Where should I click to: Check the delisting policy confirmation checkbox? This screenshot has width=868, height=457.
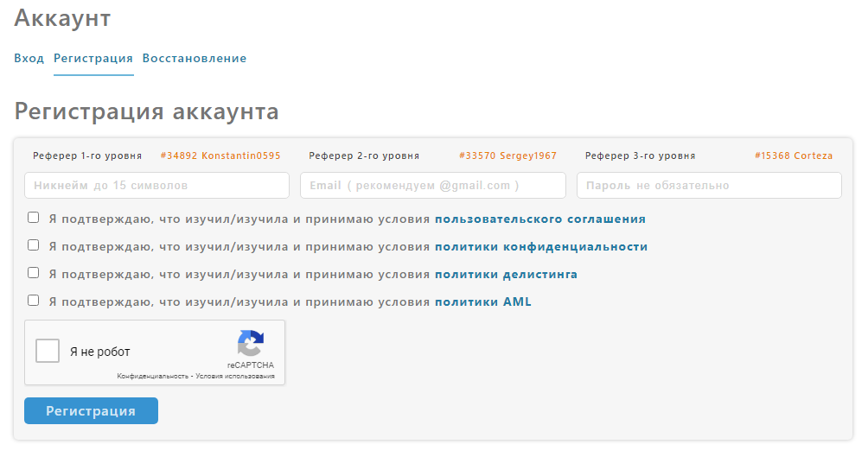[x=34, y=273]
